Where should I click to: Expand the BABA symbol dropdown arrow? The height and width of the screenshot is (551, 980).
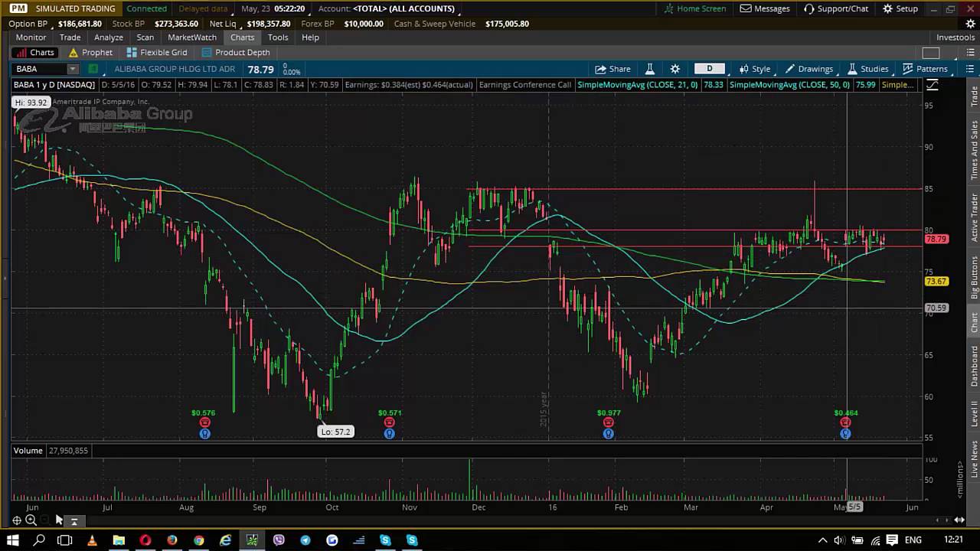[x=73, y=69]
